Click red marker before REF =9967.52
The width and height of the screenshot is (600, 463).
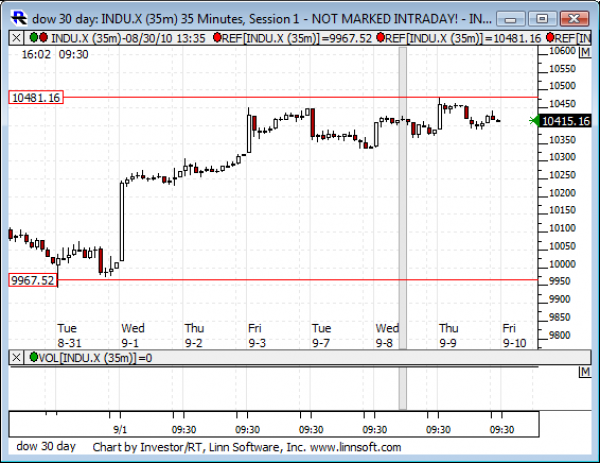point(217,37)
